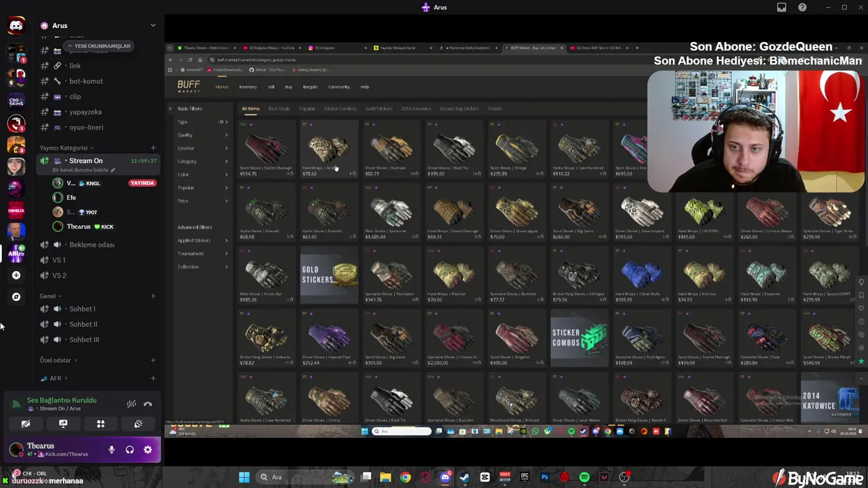
Task: Join the VS 1 voice channel
Action: coord(98,260)
